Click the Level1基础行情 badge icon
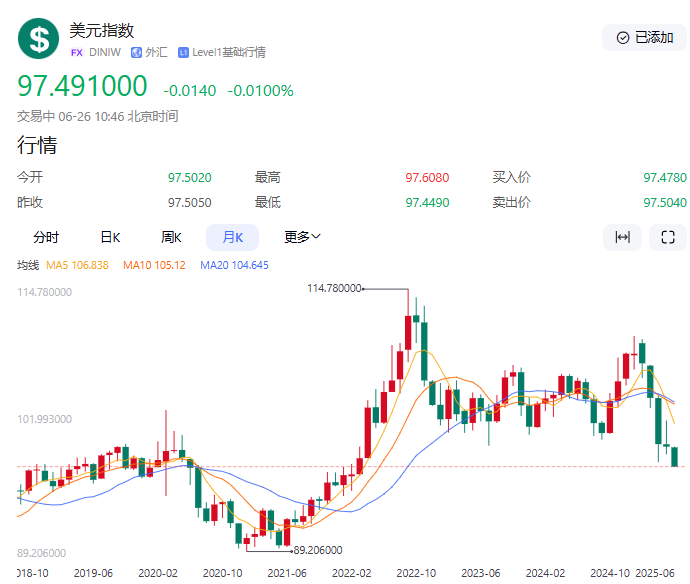The image size is (690, 584). pos(183,53)
